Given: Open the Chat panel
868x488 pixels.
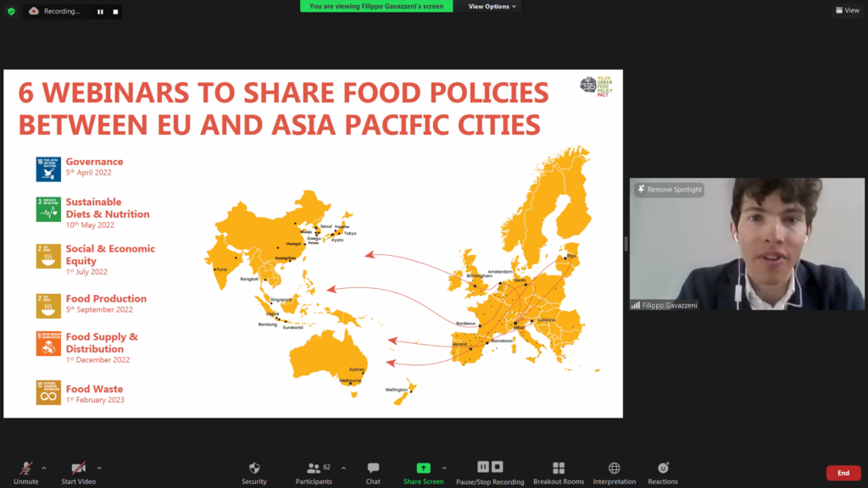Looking at the screenshot, I should (x=373, y=472).
